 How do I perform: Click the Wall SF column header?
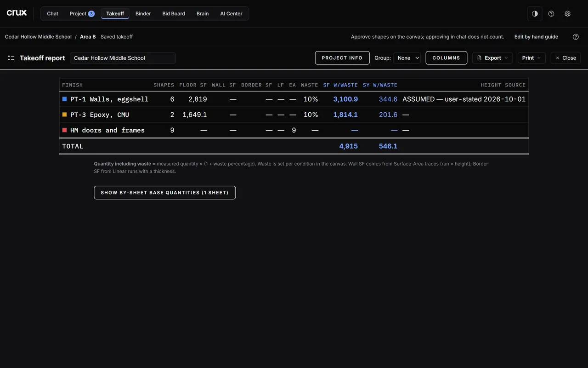point(224,85)
